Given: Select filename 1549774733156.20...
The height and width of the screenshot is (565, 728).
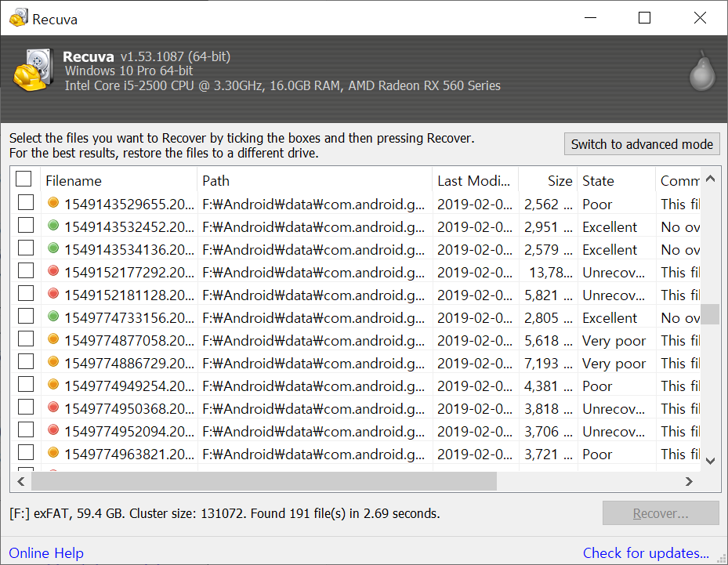Looking at the screenshot, I should pos(129,318).
